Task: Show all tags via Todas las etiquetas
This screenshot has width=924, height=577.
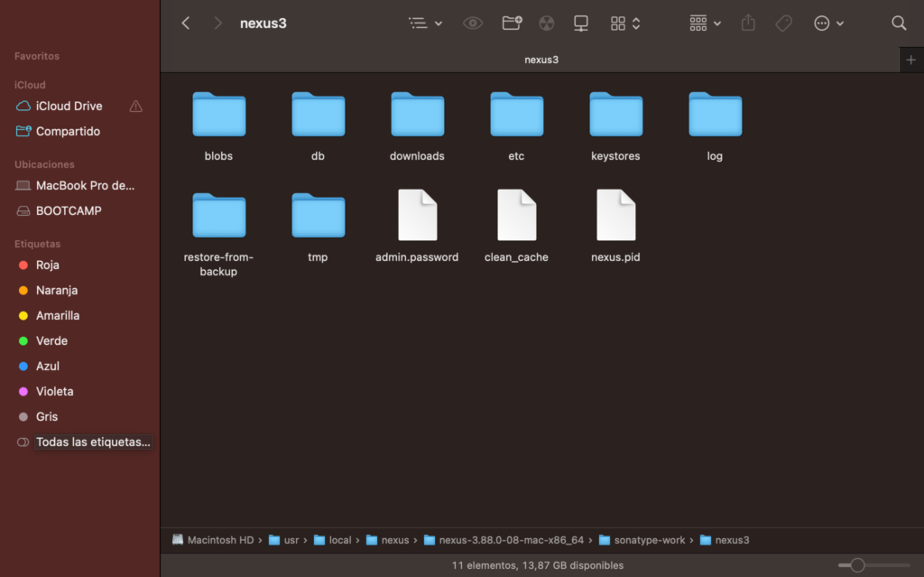Action: (x=92, y=442)
